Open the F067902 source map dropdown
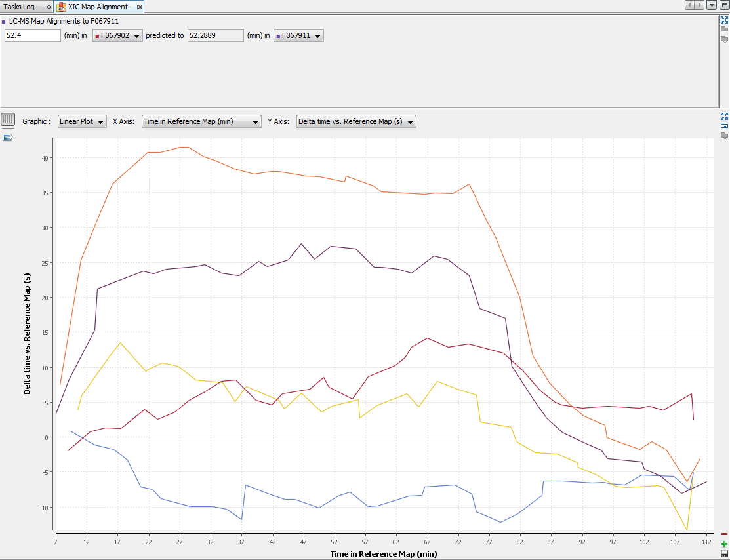Viewport: 730px width, 560px height. point(118,36)
